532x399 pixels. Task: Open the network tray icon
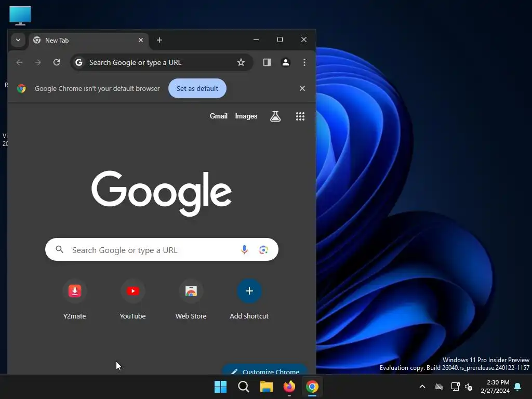coord(455,387)
